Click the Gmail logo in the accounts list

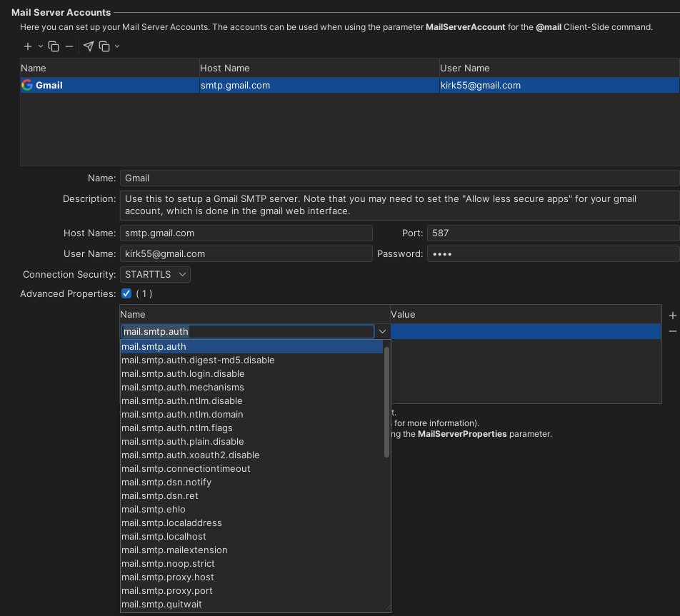pos(28,84)
